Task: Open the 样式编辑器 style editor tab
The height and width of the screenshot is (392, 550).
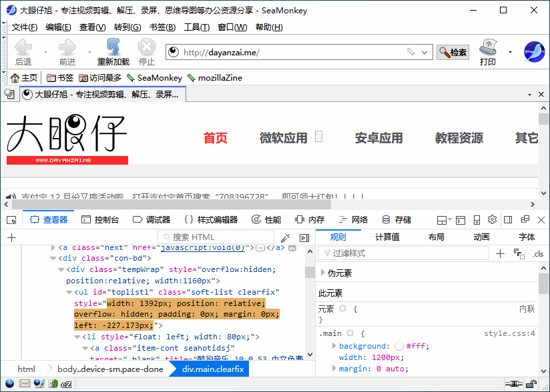Action: (211, 219)
